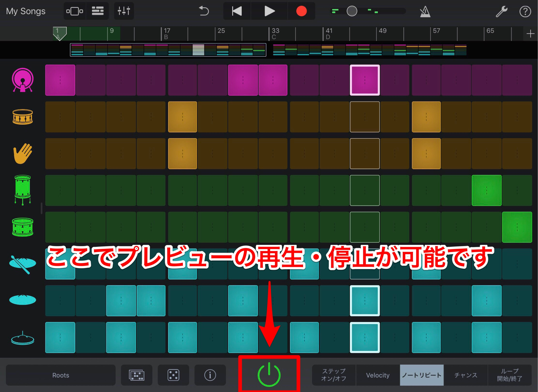This screenshot has width=538, height=392.
Task: Open song settings wrench icon
Action: click(502, 11)
